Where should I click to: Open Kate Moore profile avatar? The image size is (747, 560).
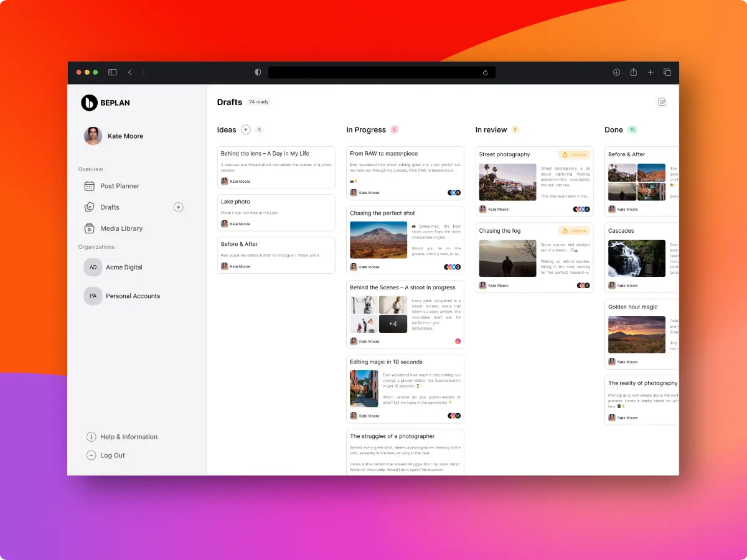(93, 136)
